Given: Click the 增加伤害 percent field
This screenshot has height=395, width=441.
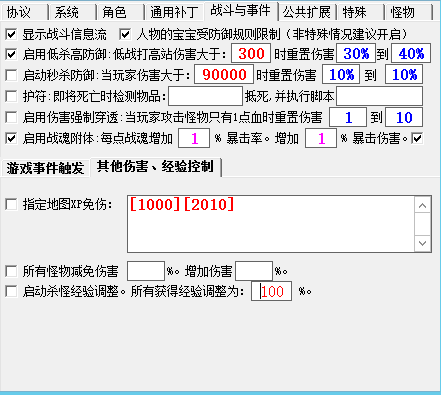Looking at the screenshot, I should tap(254, 271).
